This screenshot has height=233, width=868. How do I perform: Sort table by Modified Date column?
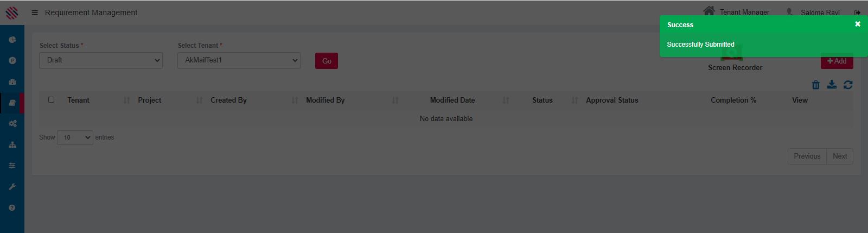[x=452, y=100]
